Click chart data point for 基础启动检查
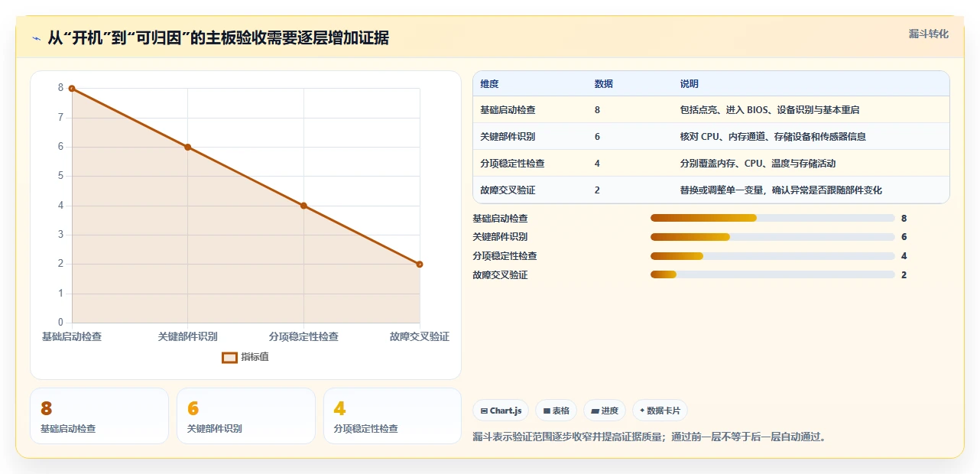Screen dimensions: 980x474 (72, 89)
